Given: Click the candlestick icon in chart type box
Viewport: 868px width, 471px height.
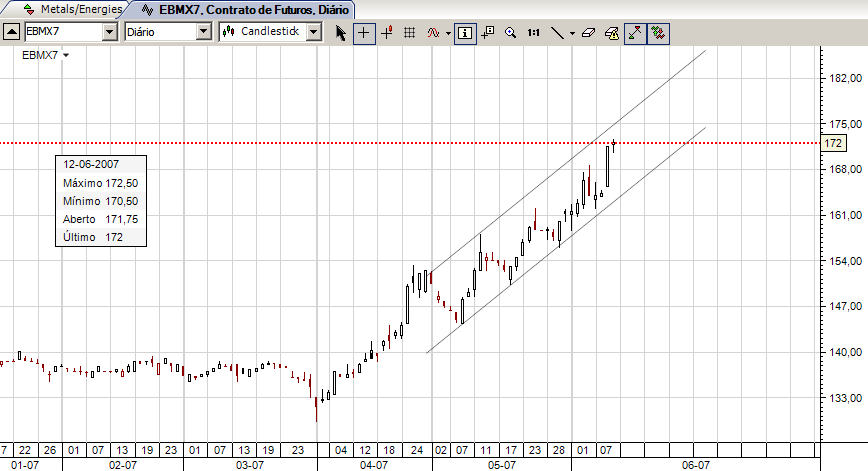Looking at the screenshot, I should (x=228, y=32).
